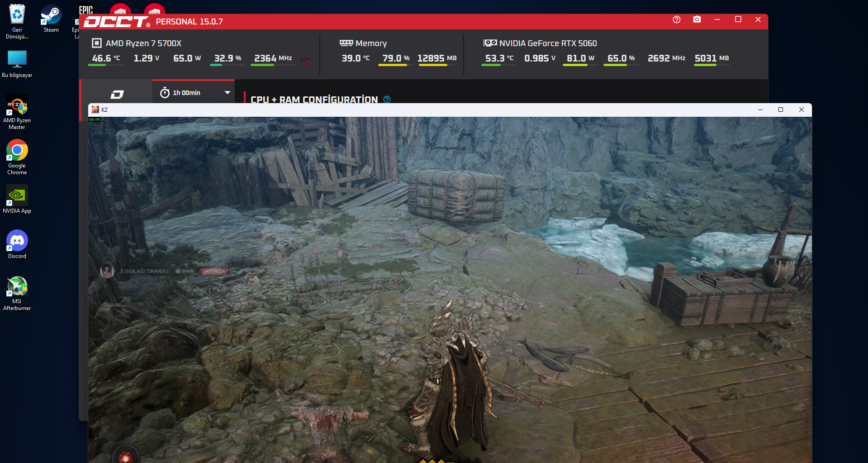Click the CPU usage 32.9 % reading
This screenshot has width=868, height=463.
point(228,58)
